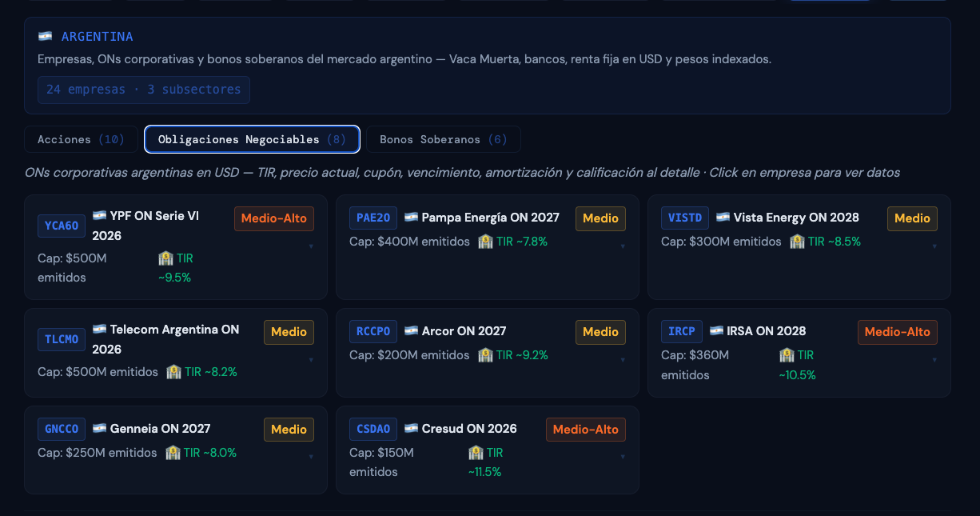This screenshot has height=516, width=980.
Task: Click 'Cap: $400M emitidos' text
Action: (409, 241)
